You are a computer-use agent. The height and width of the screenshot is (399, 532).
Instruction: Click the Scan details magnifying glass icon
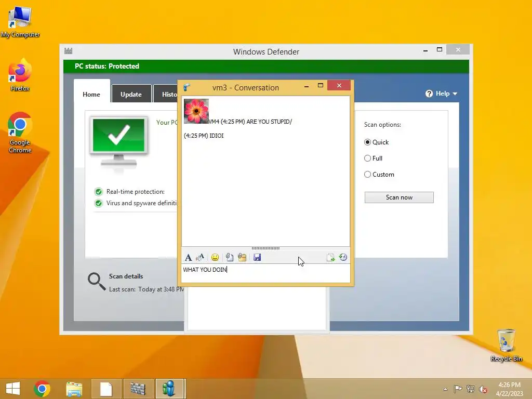pyautogui.click(x=97, y=282)
